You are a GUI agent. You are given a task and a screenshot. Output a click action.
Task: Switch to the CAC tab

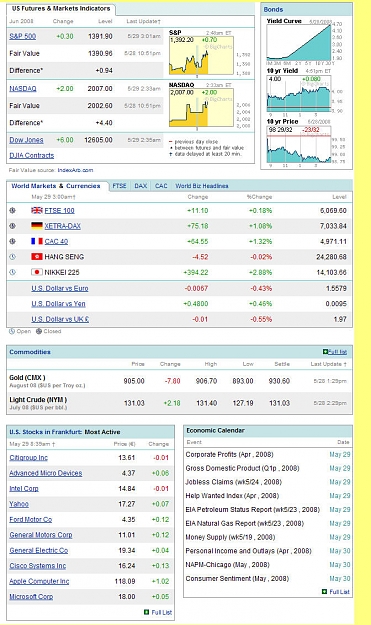[161, 186]
